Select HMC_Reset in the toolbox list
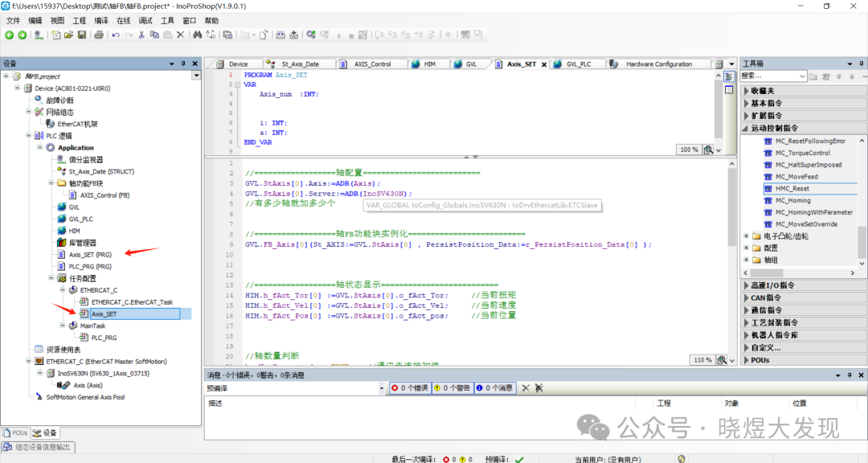Viewport: 868px width, 463px height. click(x=792, y=188)
